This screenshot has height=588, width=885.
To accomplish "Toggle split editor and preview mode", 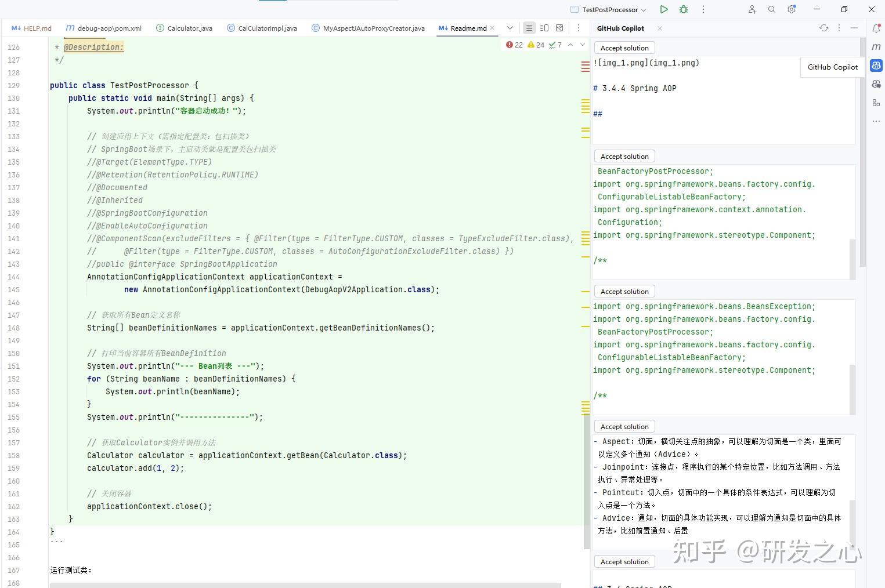I will [x=544, y=27].
